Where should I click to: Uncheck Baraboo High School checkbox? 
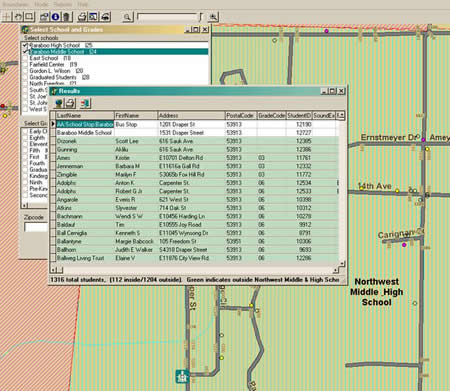point(25,45)
